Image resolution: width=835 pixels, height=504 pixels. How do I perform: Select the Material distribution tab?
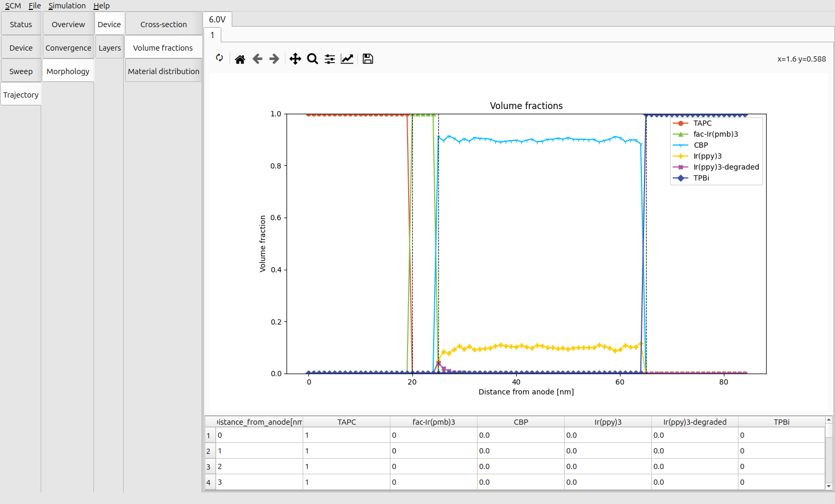(x=163, y=71)
